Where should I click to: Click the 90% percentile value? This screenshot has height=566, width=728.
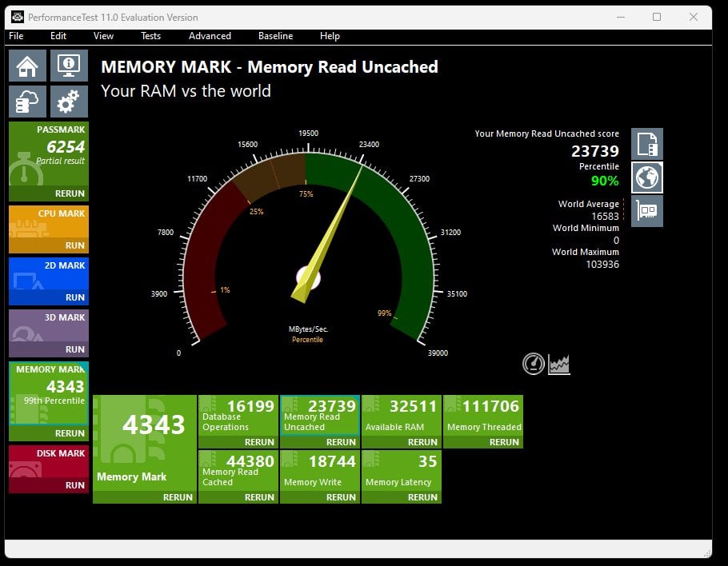pos(605,181)
